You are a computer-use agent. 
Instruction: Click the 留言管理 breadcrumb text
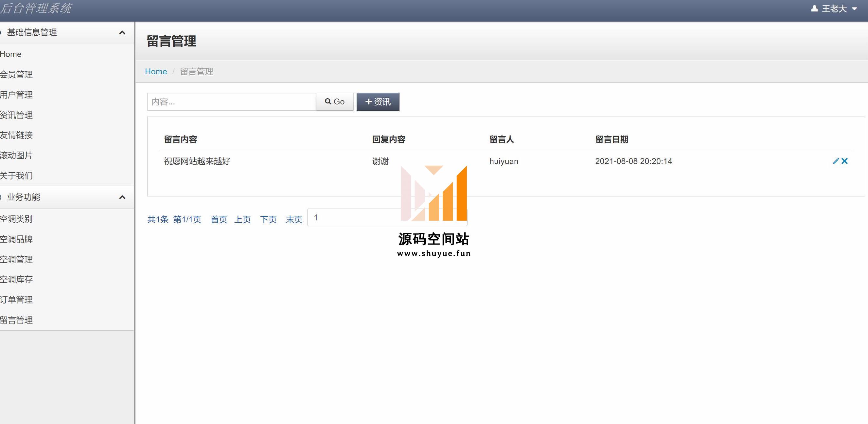197,71
